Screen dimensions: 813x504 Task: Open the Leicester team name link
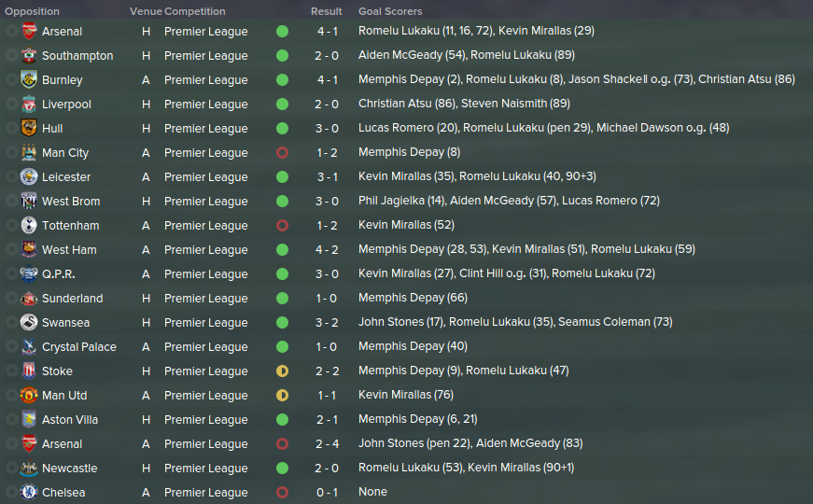point(66,176)
